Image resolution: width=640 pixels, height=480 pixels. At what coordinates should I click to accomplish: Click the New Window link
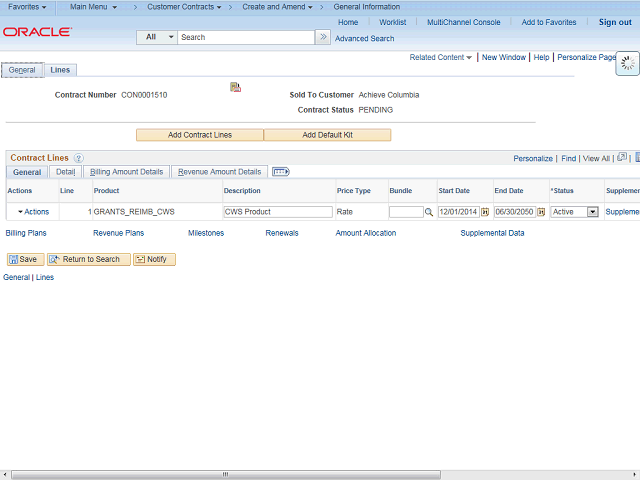[x=504, y=58]
